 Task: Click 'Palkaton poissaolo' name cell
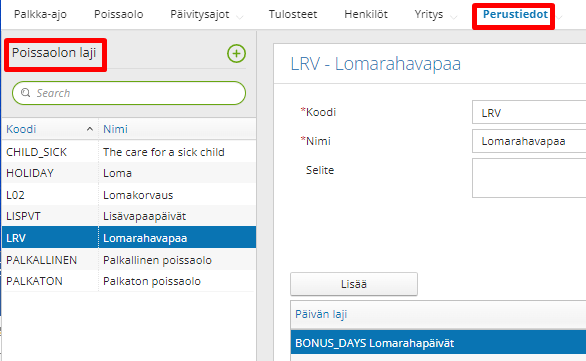(152, 281)
